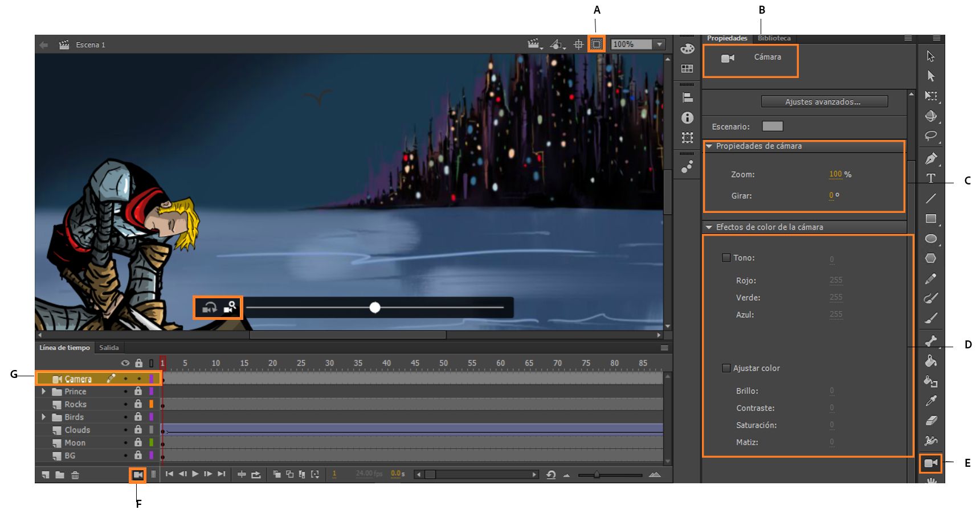
Task: Open the Escenario color swatch
Action: pyautogui.click(x=772, y=126)
